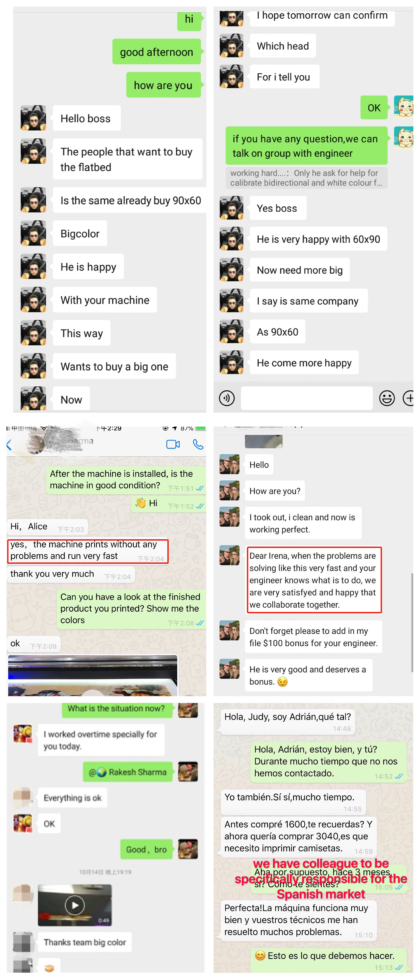Tap the '@Rakesh Sharma' mention bubble

pyautogui.click(x=128, y=772)
